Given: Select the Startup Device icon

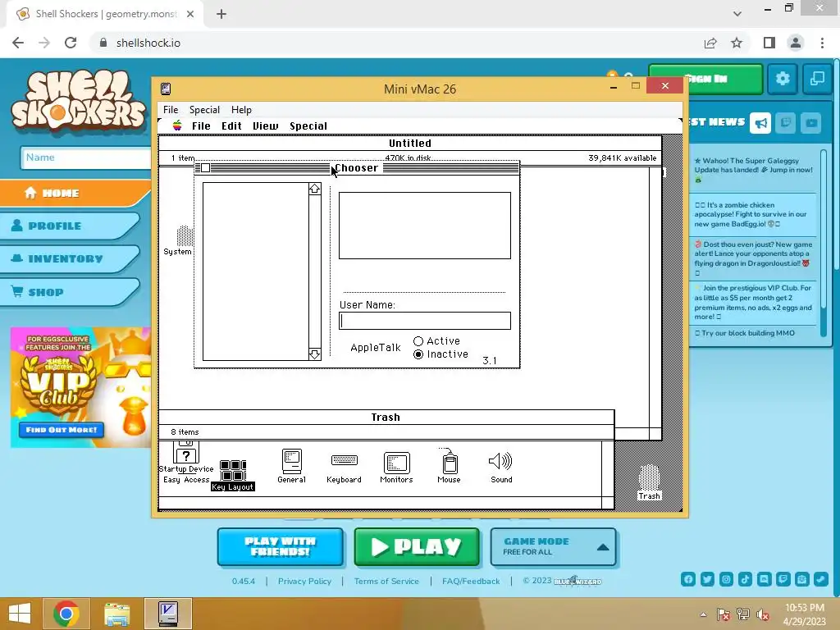Looking at the screenshot, I should pyautogui.click(x=186, y=456).
